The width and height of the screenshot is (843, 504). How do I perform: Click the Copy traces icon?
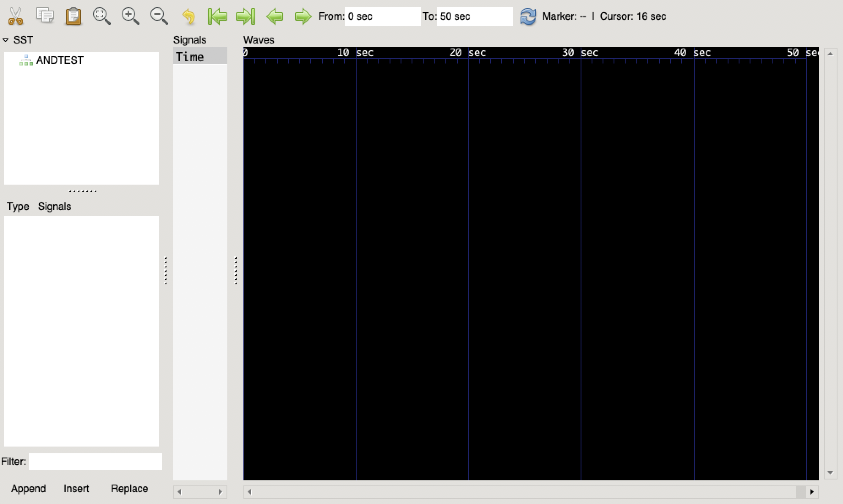pyautogui.click(x=45, y=16)
